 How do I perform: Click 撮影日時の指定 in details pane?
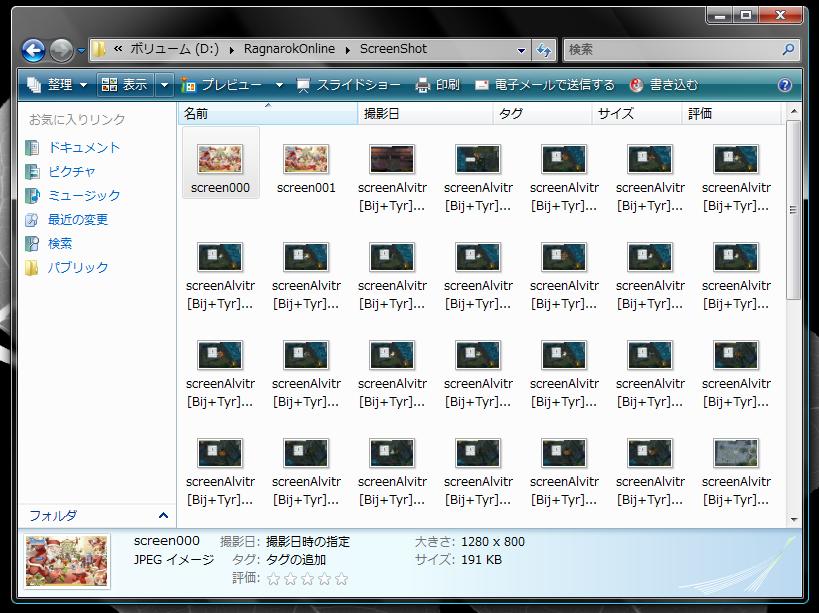click(x=308, y=541)
